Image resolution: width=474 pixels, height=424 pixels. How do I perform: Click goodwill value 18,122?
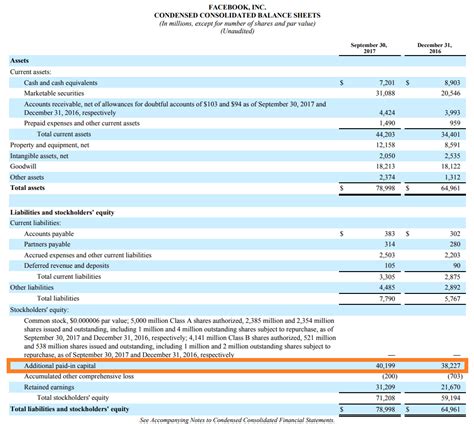(451, 166)
